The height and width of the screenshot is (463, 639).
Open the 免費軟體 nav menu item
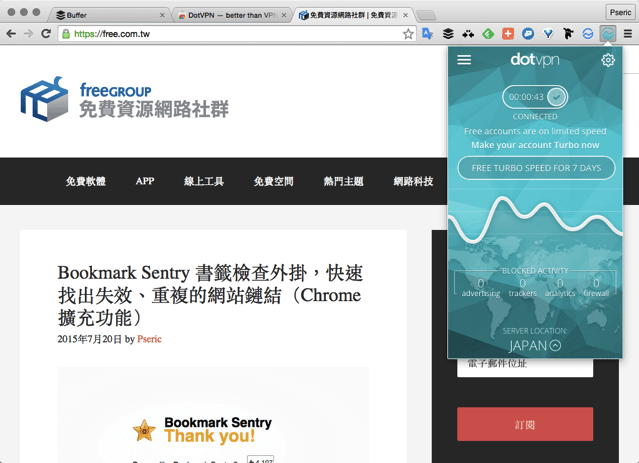click(x=86, y=181)
